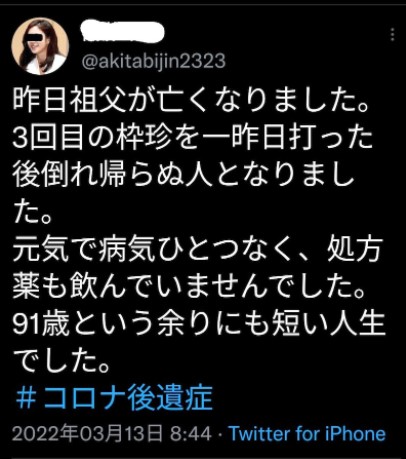Select the redacted display name above the handle
406x459 pixels.
[123, 32]
